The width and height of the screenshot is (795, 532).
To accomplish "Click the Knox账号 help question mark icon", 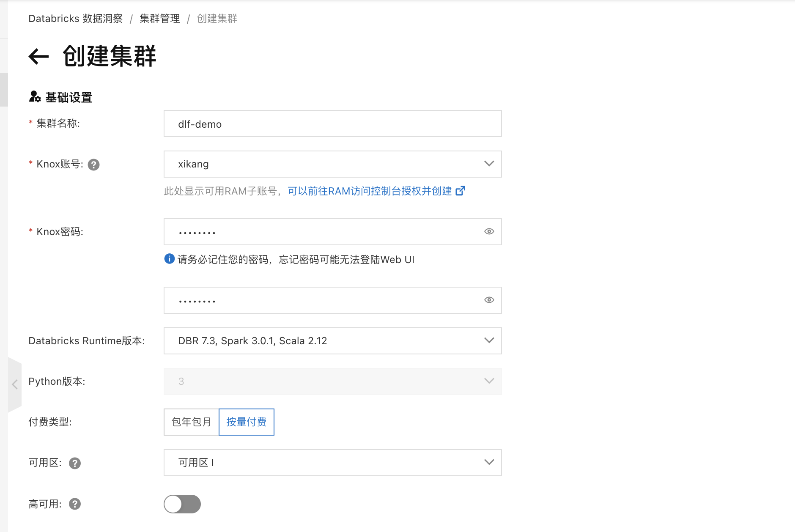I will [x=93, y=165].
